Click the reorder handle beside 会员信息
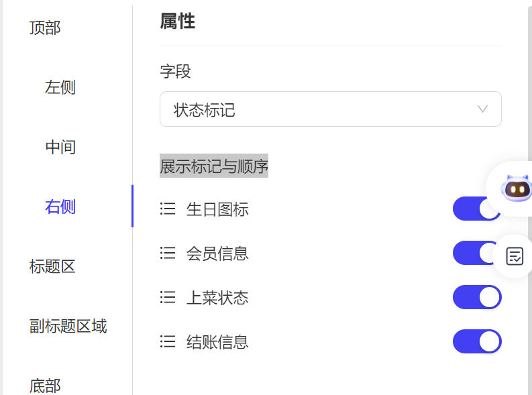 click(168, 253)
